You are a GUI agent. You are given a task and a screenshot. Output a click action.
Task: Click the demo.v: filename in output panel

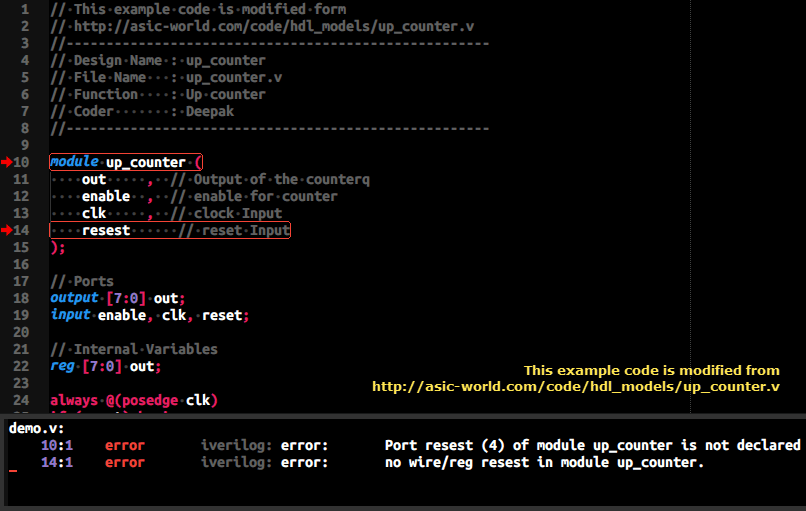click(x=36, y=428)
